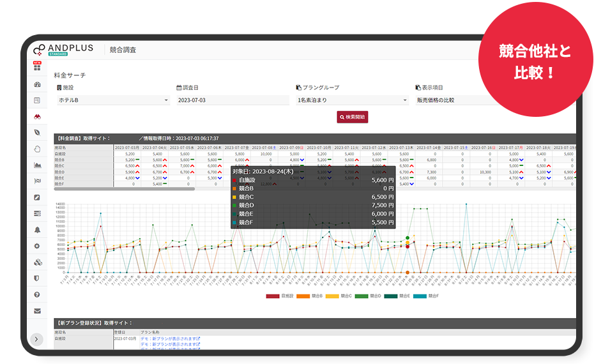
Task: Click the 調査日 date field 2023-07-03
Action: [232, 100]
